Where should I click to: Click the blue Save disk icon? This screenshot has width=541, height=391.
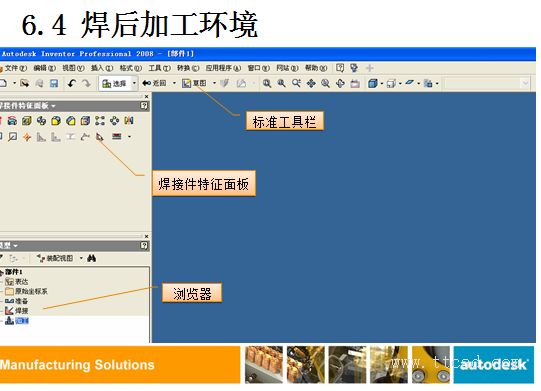pyautogui.click(x=54, y=83)
